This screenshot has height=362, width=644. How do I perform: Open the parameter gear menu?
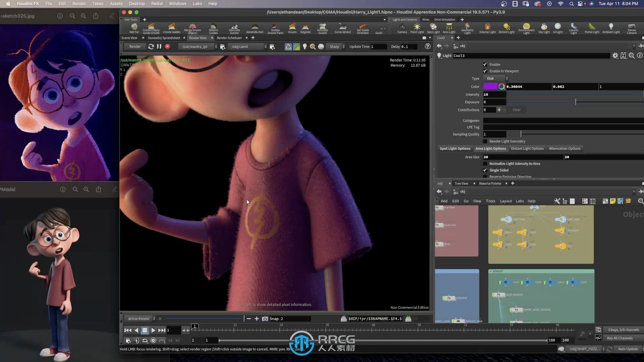click(615, 56)
